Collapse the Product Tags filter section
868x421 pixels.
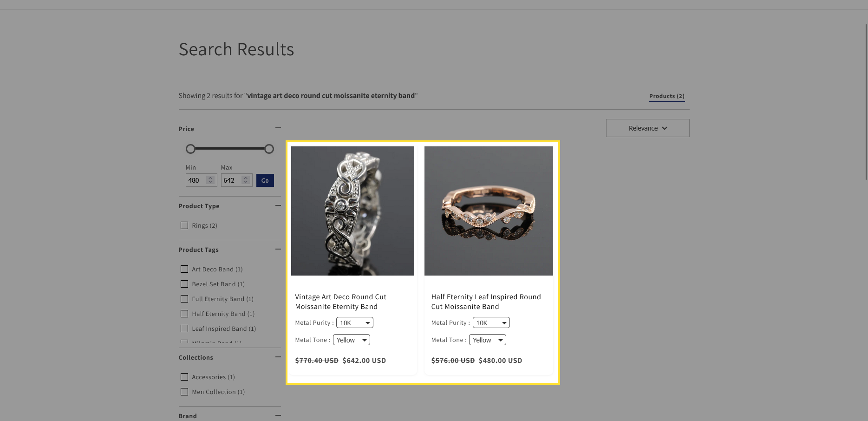pyautogui.click(x=278, y=249)
